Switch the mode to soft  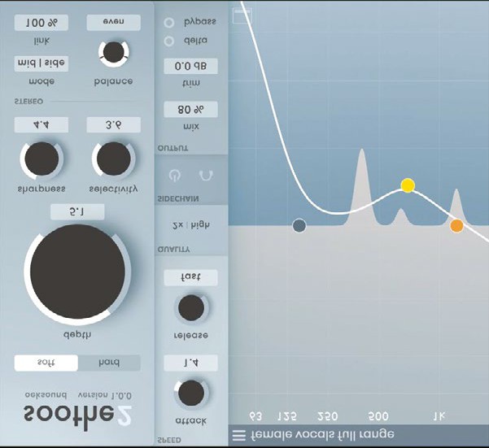[46, 363]
